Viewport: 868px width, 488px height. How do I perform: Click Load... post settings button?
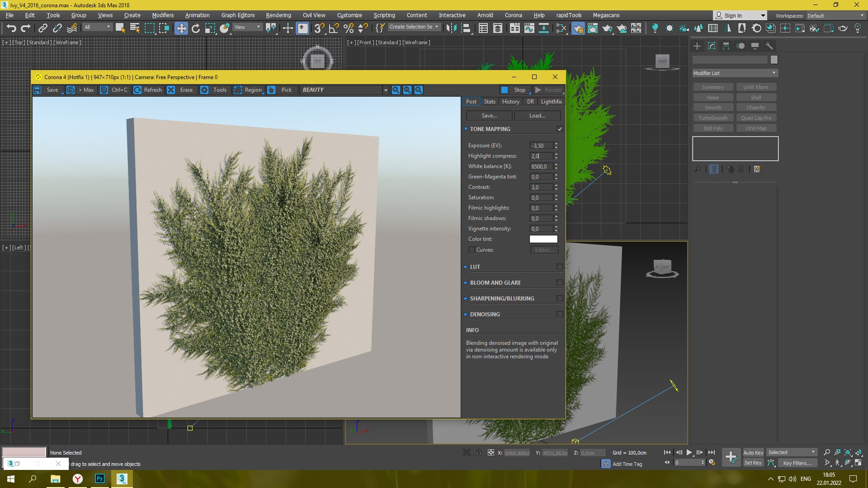tap(537, 116)
